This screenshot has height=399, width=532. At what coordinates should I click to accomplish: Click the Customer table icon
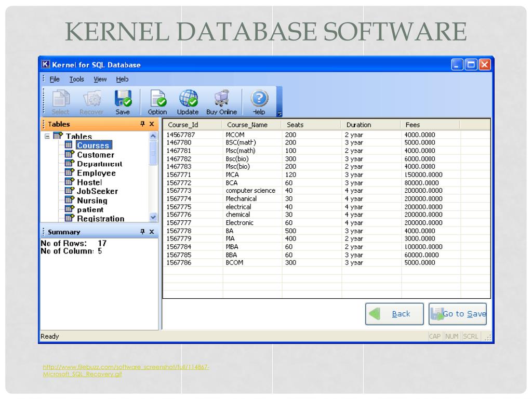pos(70,154)
